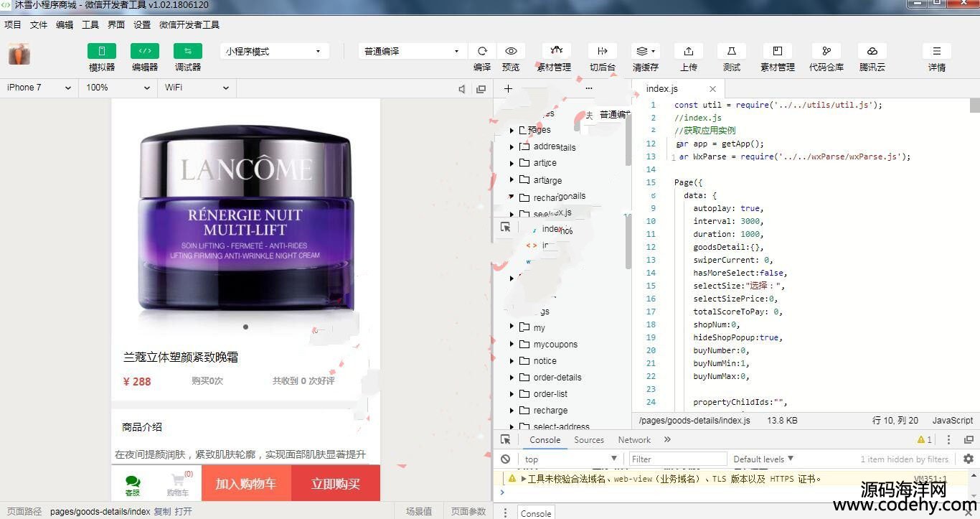Tap 立即购买 button in simulator

tap(336, 483)
